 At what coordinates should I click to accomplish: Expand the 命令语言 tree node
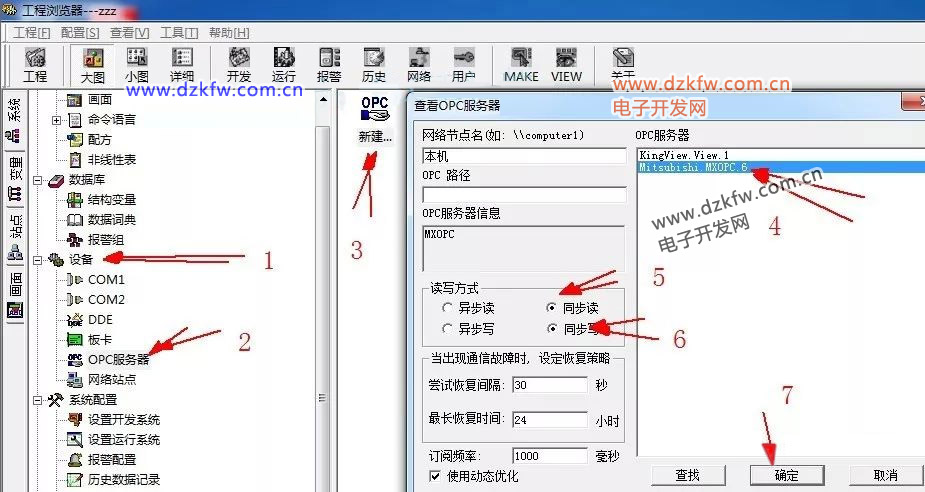coord(57,120)
